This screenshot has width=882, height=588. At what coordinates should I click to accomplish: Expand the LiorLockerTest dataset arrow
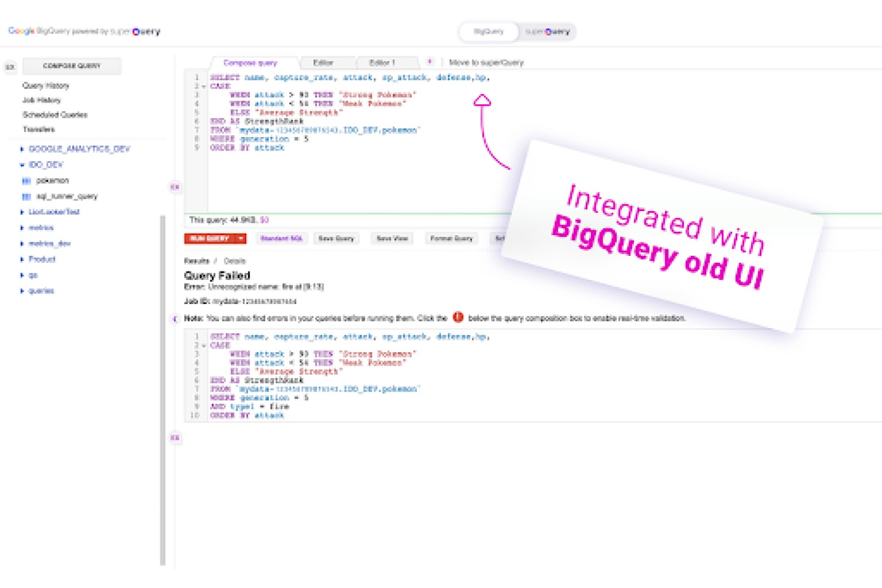[22, 212]
